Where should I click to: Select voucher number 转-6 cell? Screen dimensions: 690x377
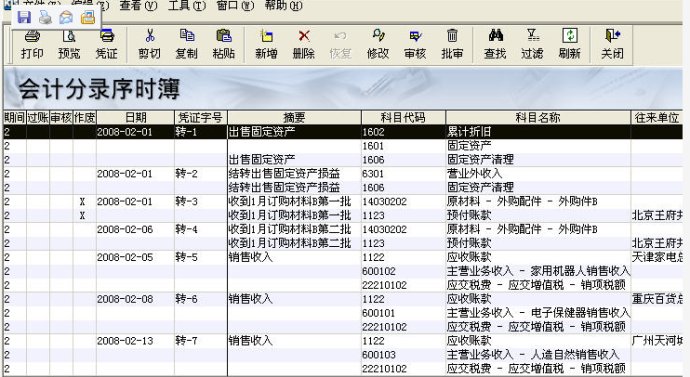point(201,299)
